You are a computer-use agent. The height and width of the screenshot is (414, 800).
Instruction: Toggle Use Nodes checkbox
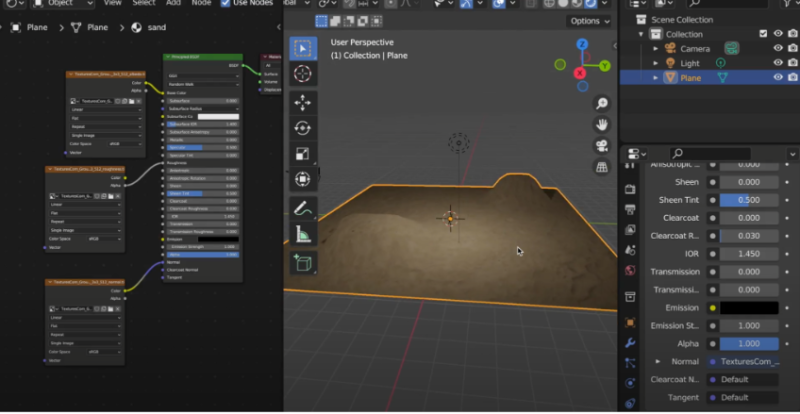click(x=226, y=3)
